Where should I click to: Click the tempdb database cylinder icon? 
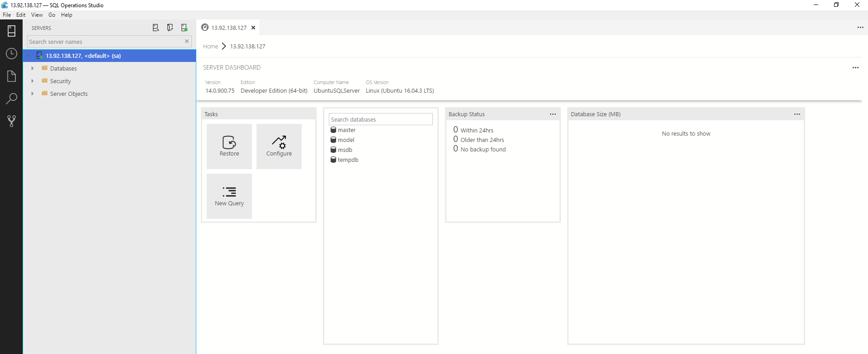[x=333, y=160]
